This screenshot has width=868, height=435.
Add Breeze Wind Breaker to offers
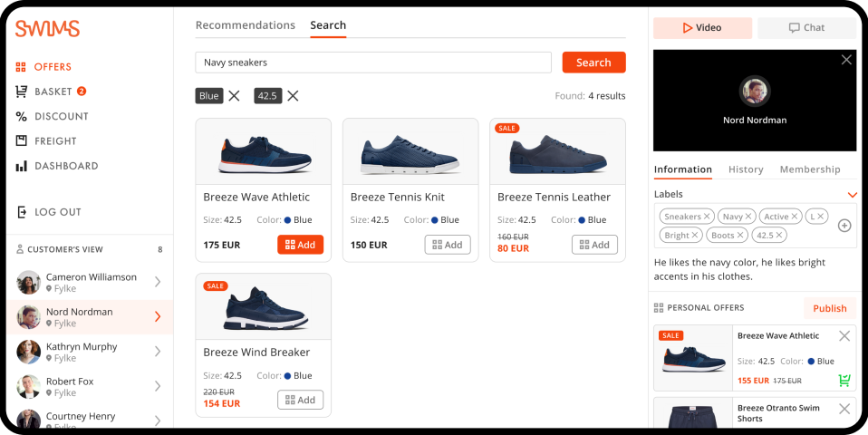[300, 400]
